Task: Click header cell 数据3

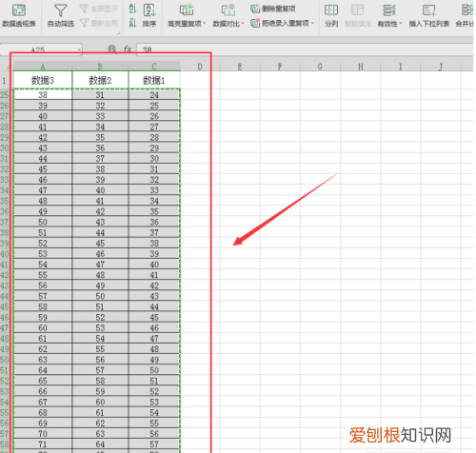Action: [43, 80]
